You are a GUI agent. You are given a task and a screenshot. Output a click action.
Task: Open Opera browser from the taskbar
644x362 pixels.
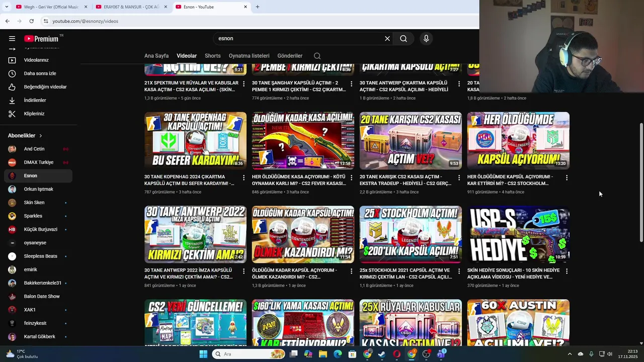point(397,354)
